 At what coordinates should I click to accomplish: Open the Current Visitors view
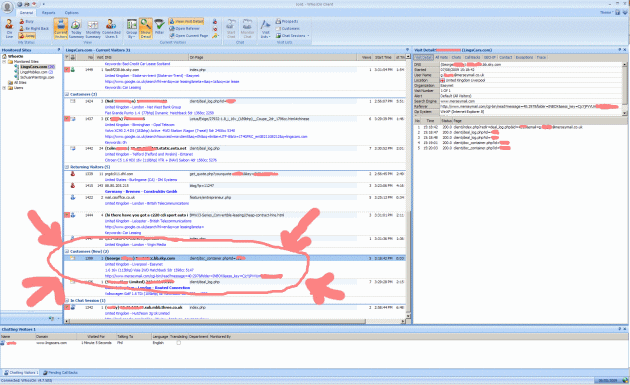[61, 29]
